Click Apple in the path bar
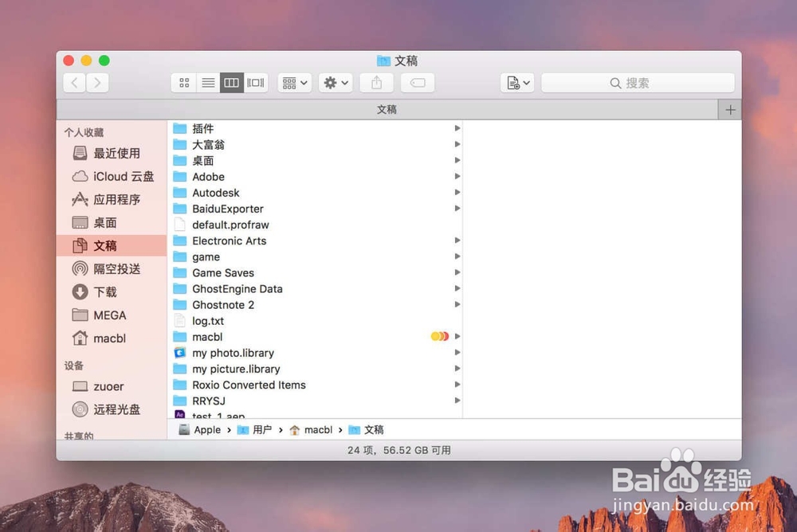 [200, 430]
